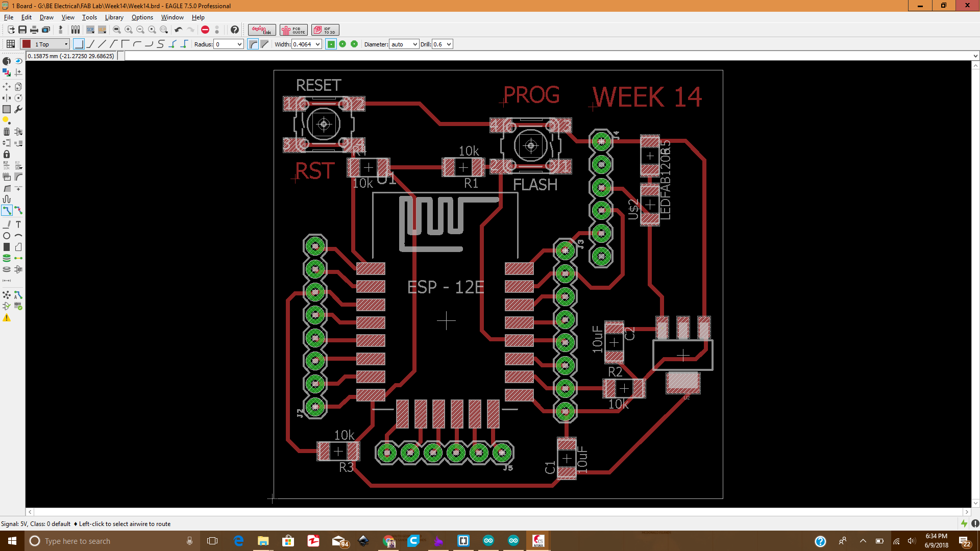Click the PCB Quote button
Image resolution: width=980 pixels, height=551 pixels.
coord(293,30)
